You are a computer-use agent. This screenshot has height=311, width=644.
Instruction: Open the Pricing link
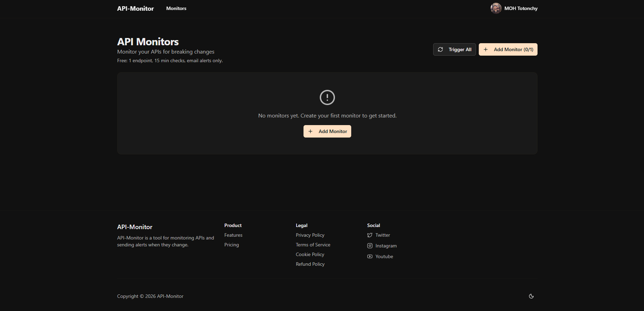tap(232, 245)
